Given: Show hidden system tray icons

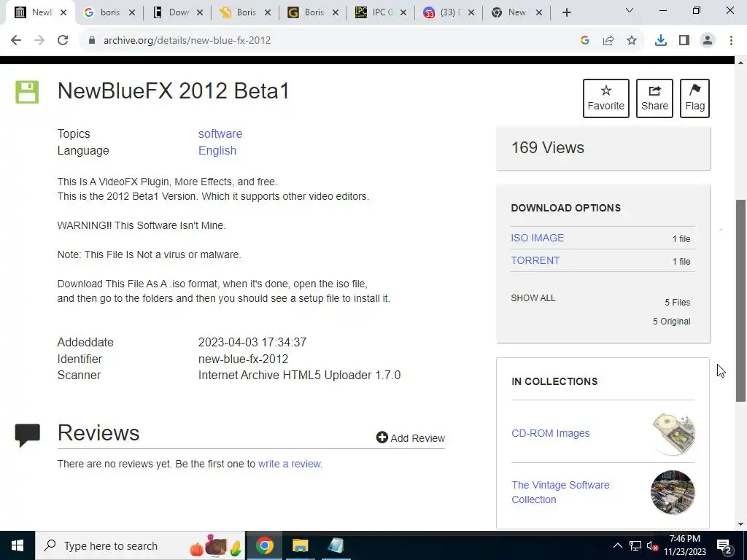Looking at the screenshot, I should (617, 545).
